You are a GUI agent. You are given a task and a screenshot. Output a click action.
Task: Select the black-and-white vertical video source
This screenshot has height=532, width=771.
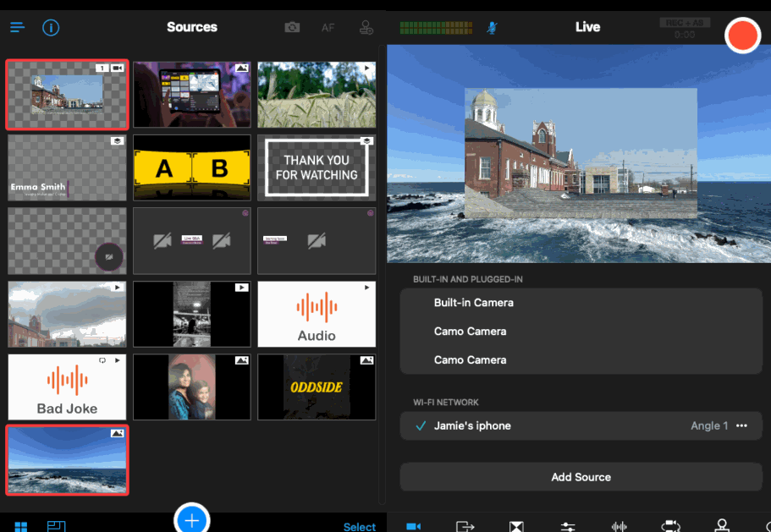click(x=192, y=314)
